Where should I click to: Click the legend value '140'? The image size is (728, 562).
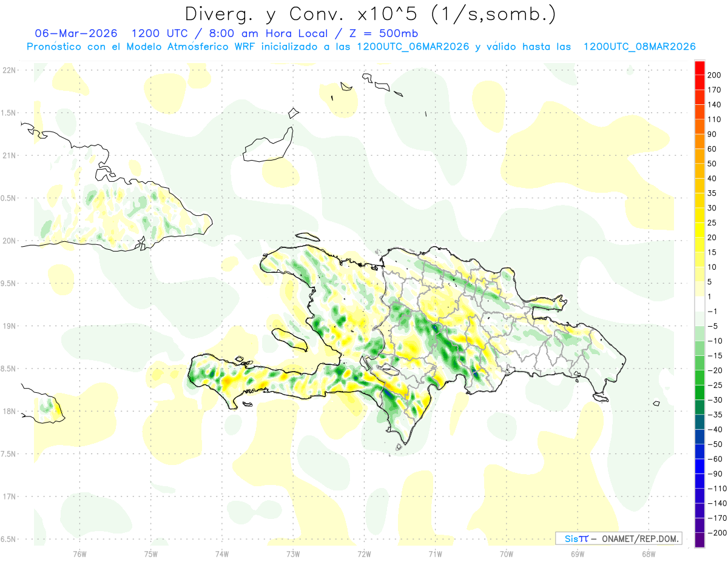[x=715, y=105]
